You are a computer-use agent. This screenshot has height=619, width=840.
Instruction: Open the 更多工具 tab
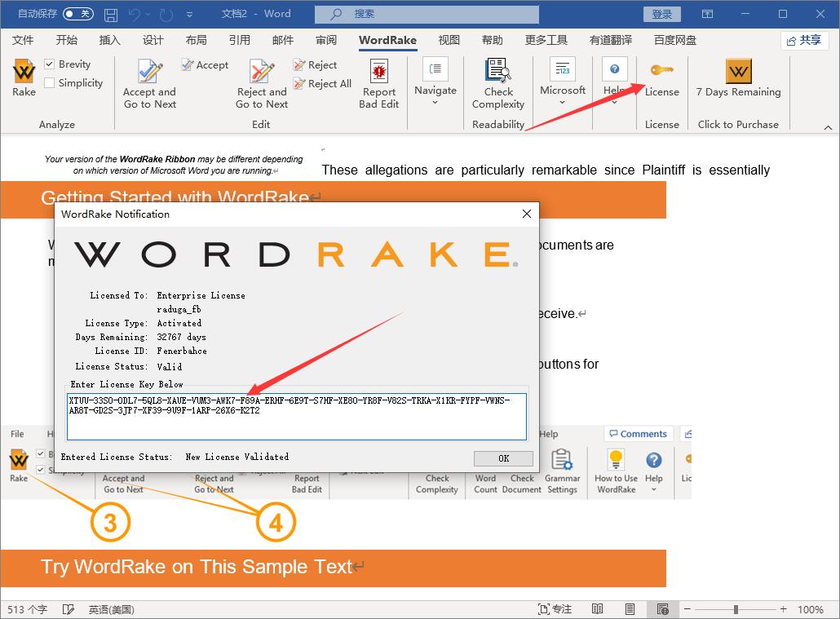[x=546, y=40]
